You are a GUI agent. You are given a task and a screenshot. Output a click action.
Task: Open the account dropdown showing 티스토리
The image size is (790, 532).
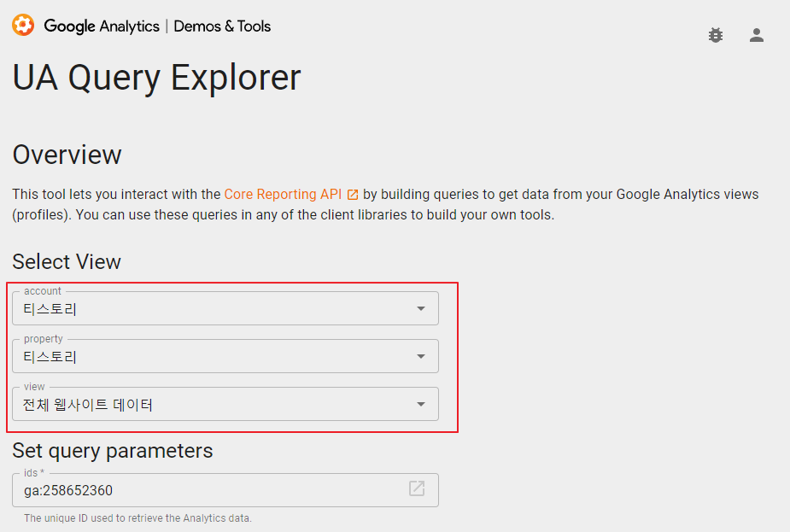point(225,308)
